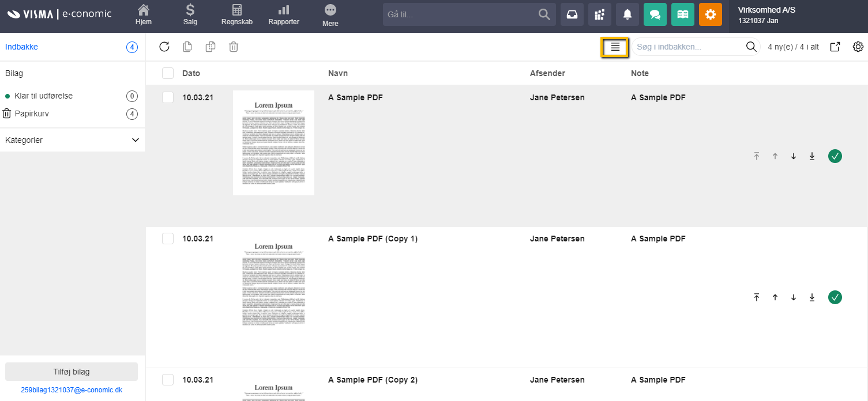This screenshot has width=868, height=401.
Task: Move A Sample PDF (Copy 1) to bottom
Action: (x=812, y=297)
